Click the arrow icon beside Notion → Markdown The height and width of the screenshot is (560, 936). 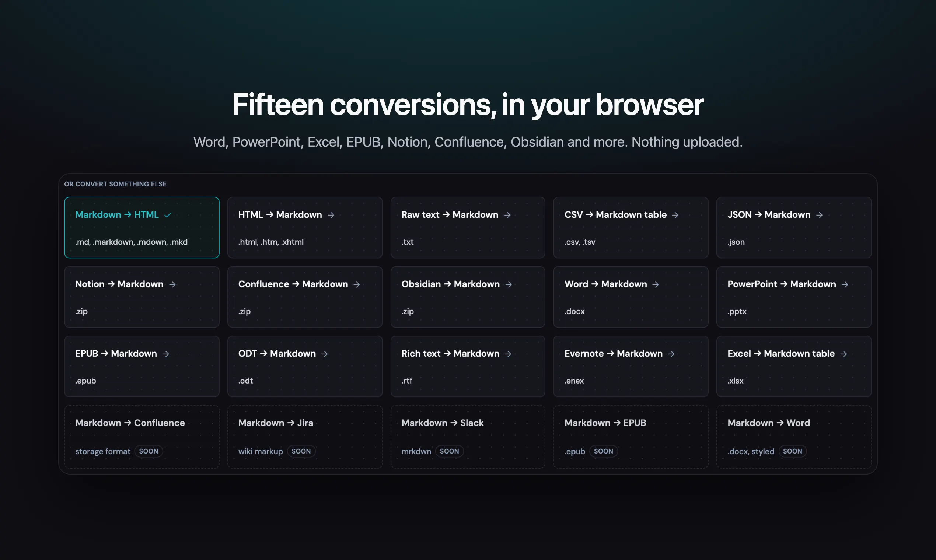point(172,284)
